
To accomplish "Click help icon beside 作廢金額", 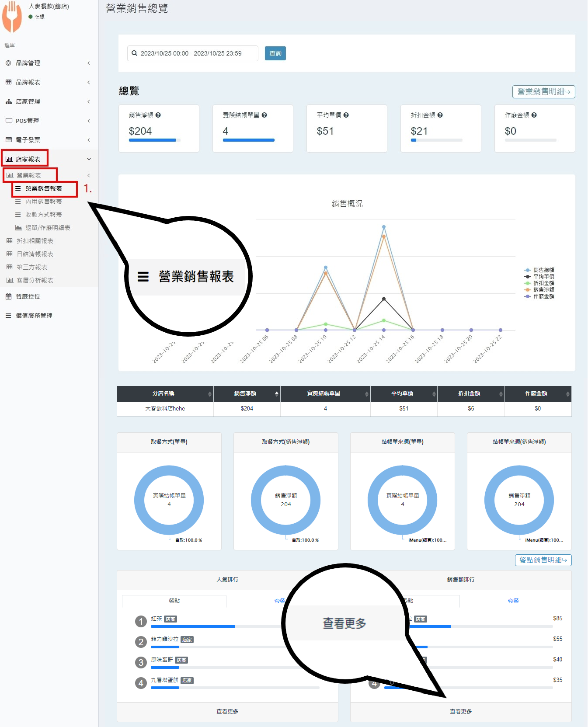I will coord(534,115).
